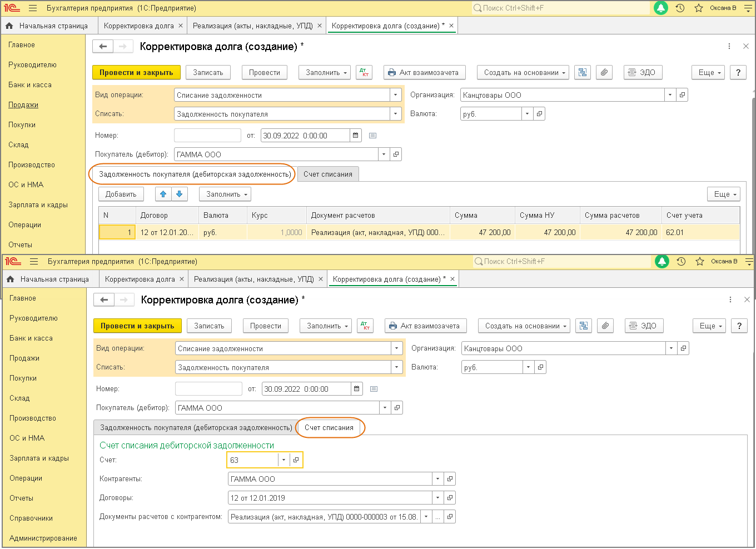Click the search field in the upper window
756x549 pixels.
click(560, 8)
